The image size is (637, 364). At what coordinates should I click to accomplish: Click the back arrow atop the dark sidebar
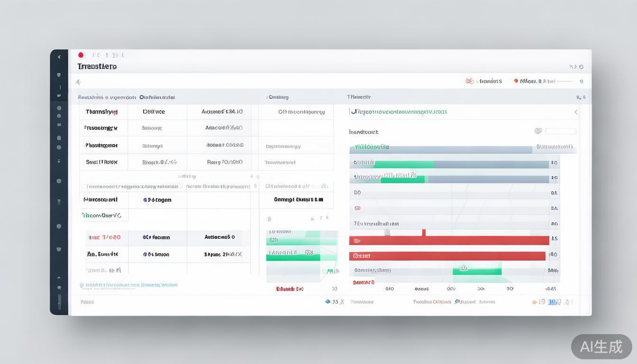[59, 57]
